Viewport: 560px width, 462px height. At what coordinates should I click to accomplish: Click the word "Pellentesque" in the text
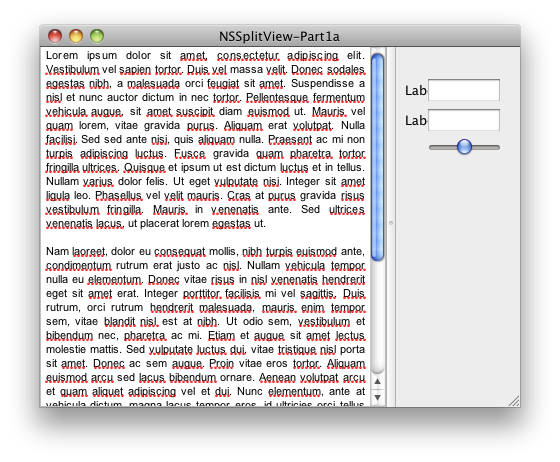pyautogui.click(x=277, y=97)
